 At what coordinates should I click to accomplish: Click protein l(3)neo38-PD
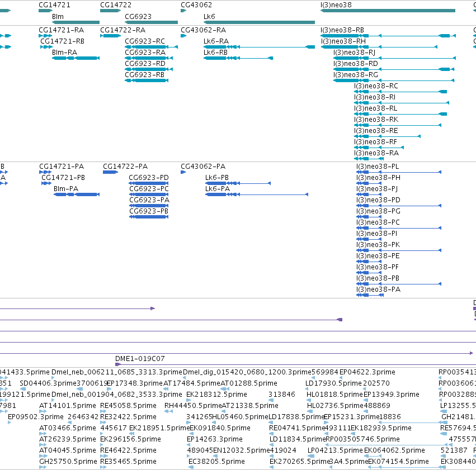click(x=378, y=200)
